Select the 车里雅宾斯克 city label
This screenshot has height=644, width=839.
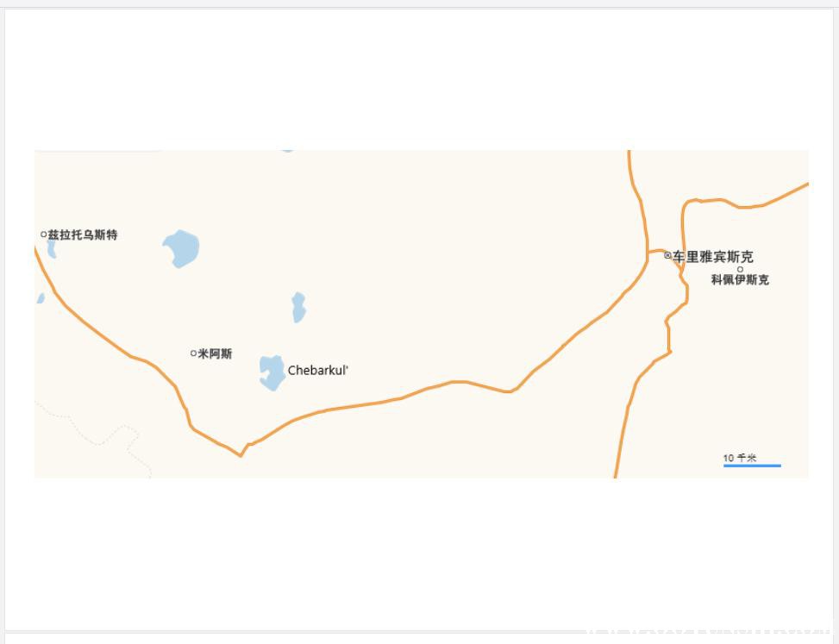(713, 257)
